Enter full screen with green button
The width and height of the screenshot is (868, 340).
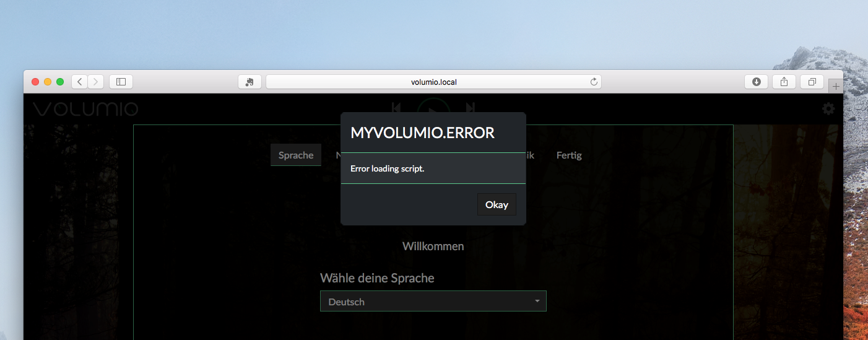(x=60, y=82)
